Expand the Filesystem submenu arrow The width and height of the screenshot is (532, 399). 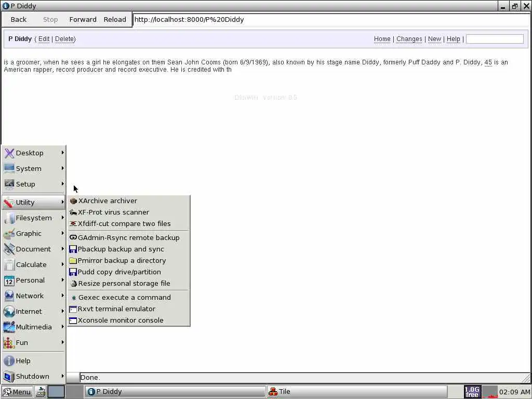pyautogui.click(x=62, y=218)
